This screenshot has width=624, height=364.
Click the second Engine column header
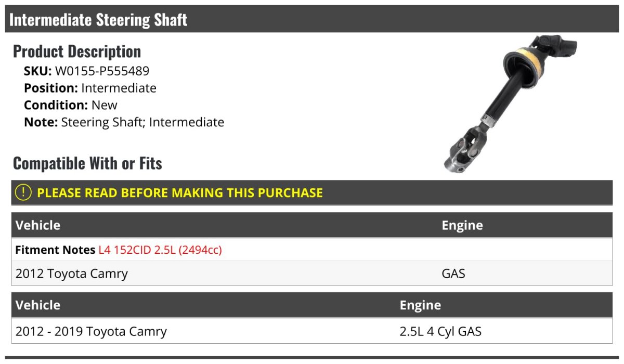coord(420,305)
